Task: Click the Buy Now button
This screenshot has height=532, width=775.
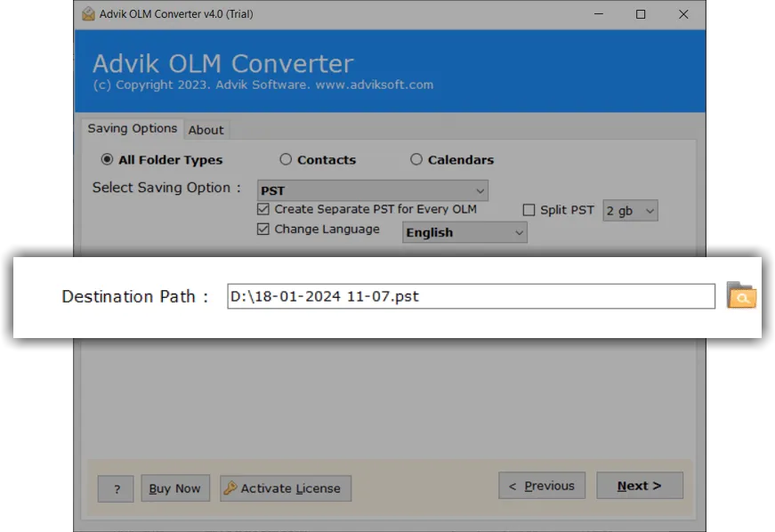Action: coord(175,488)
